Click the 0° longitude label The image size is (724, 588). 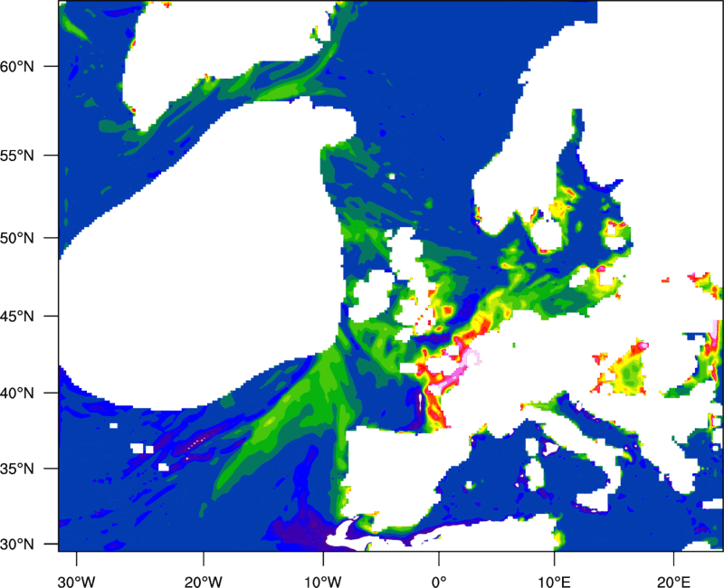point(439,569)
